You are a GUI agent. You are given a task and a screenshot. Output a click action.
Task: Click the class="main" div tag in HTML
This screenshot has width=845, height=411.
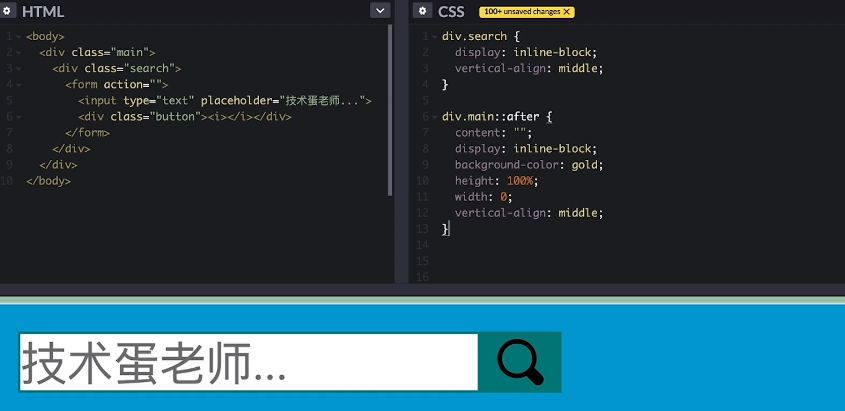(x=97, y=52)
